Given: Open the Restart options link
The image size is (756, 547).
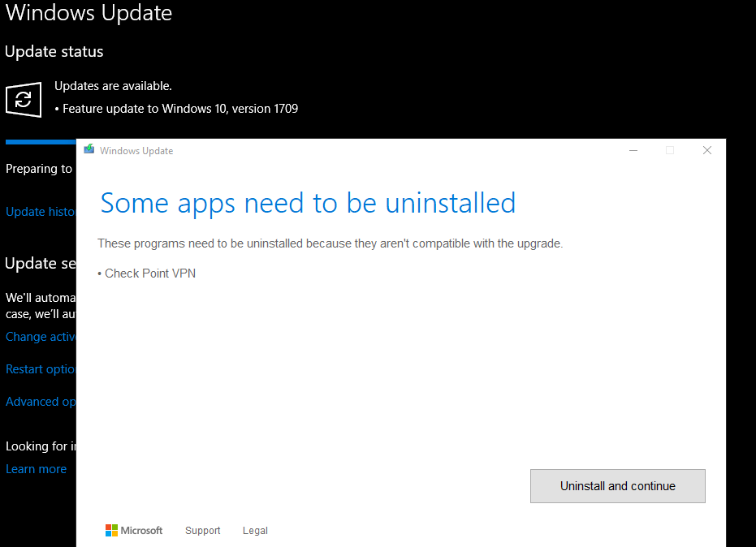Looking at the screenshot, I should click(41, 369).
